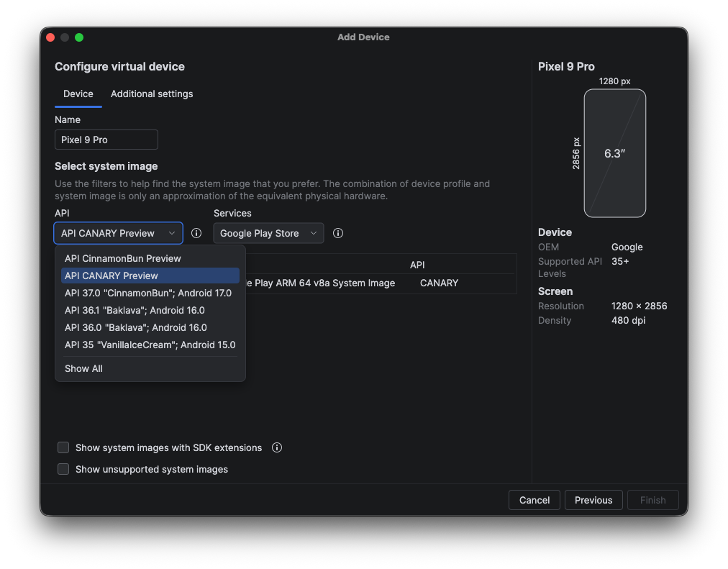Click the Google OEM value

(627, 247)
